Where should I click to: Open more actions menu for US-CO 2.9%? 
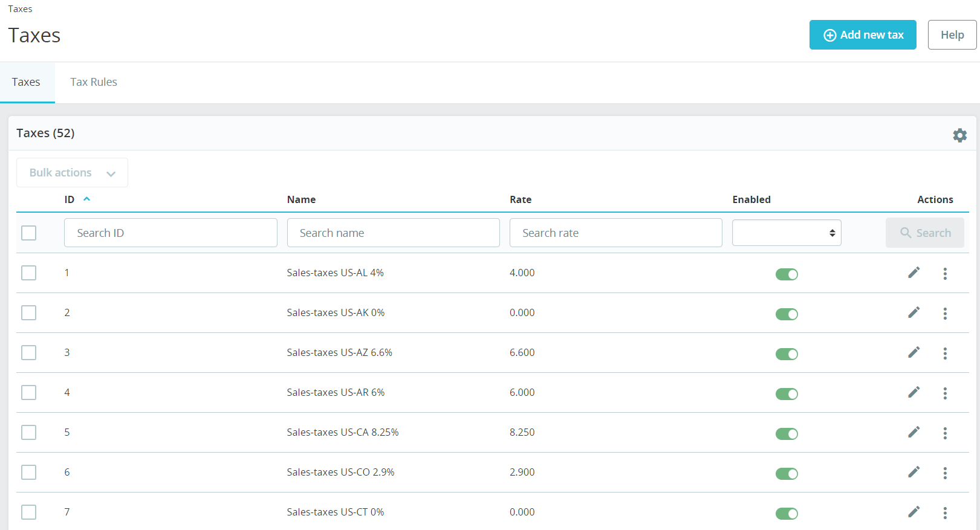[x=945, y=473]
